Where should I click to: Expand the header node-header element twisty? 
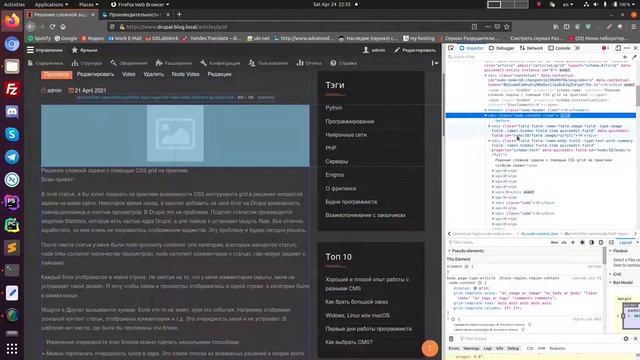click(485, 110)
